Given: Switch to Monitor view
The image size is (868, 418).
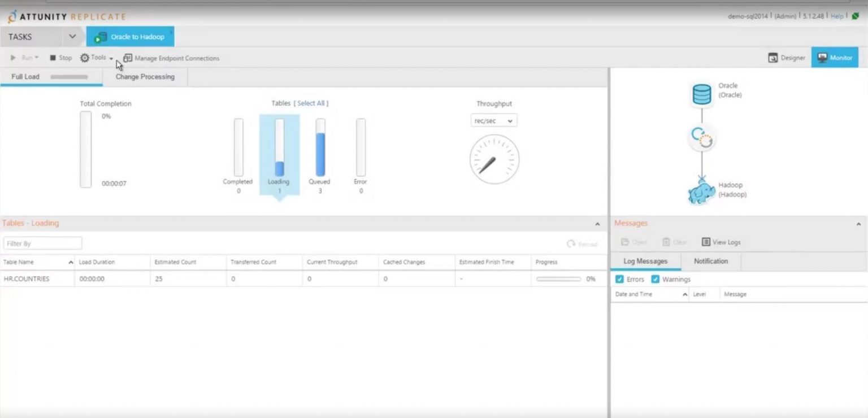Looking at the screenshot, I should coord(835,57).
